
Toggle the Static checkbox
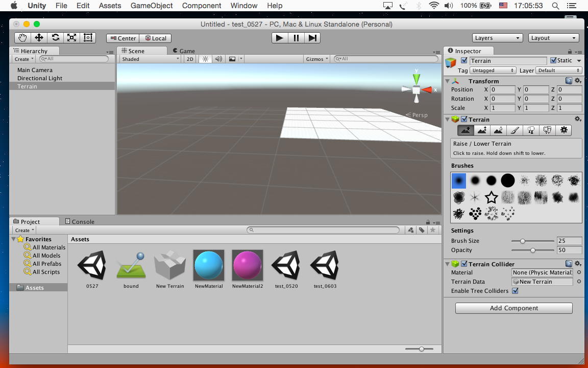tap(553, 60)
